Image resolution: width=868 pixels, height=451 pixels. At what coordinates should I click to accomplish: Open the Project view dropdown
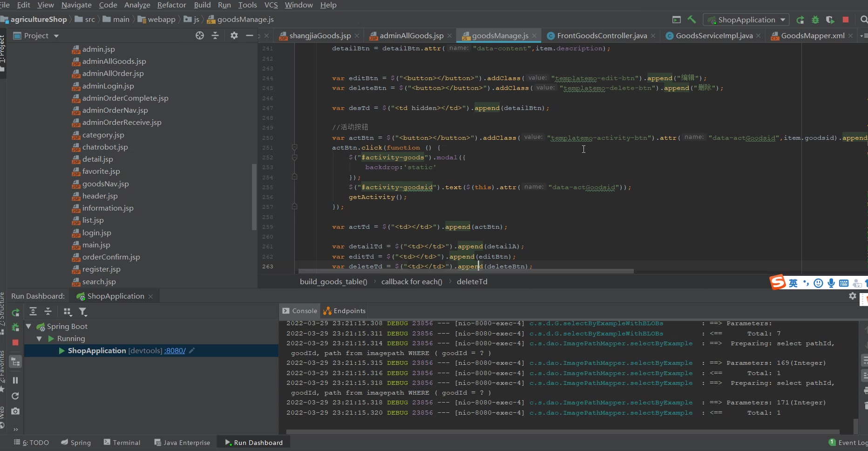pyautogui.click(x=56, y=36)
